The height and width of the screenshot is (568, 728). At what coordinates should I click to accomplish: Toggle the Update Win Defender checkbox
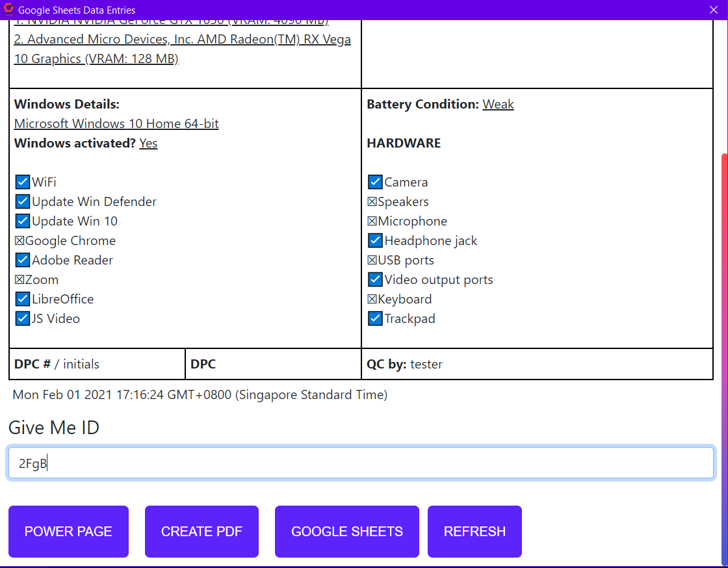(x=23, y=201)
